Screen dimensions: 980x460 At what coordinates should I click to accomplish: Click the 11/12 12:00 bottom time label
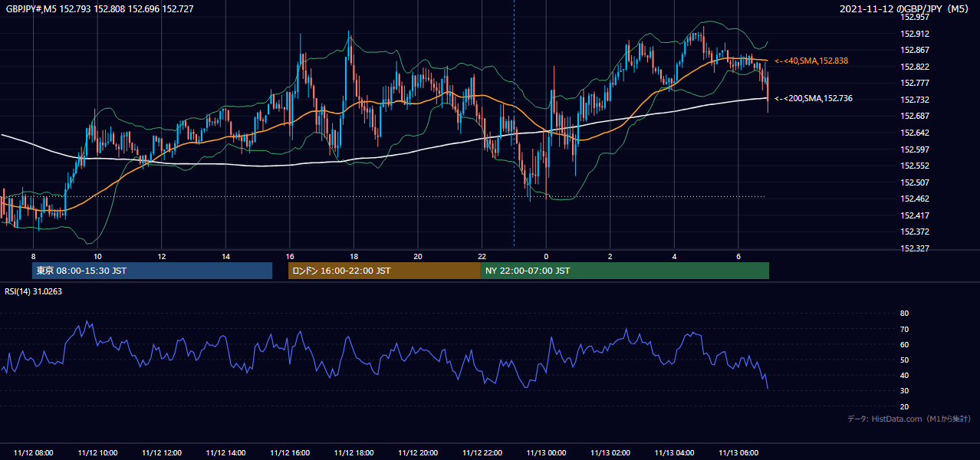(162, 453)
